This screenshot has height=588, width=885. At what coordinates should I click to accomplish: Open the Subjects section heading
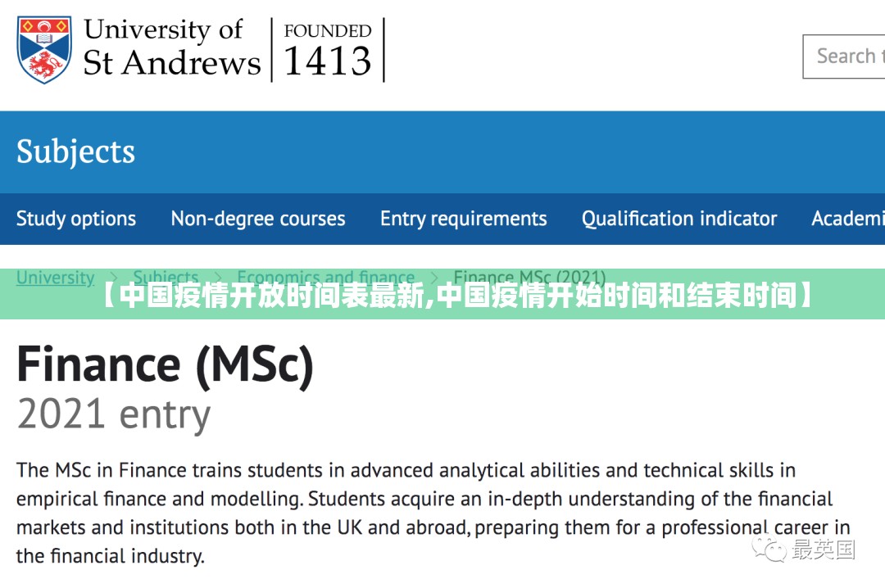pos(75,152)
